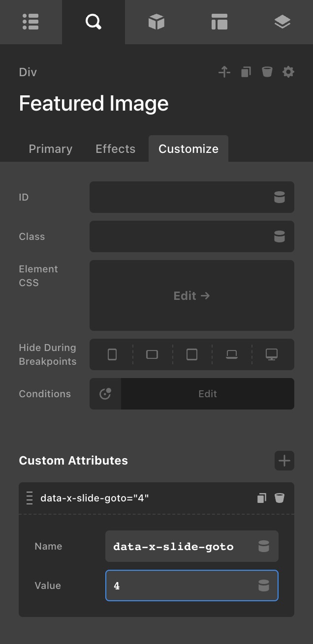Click the go-to-parent arrow icon
Viewport: 313px width, 644px height.
[224, 72]
